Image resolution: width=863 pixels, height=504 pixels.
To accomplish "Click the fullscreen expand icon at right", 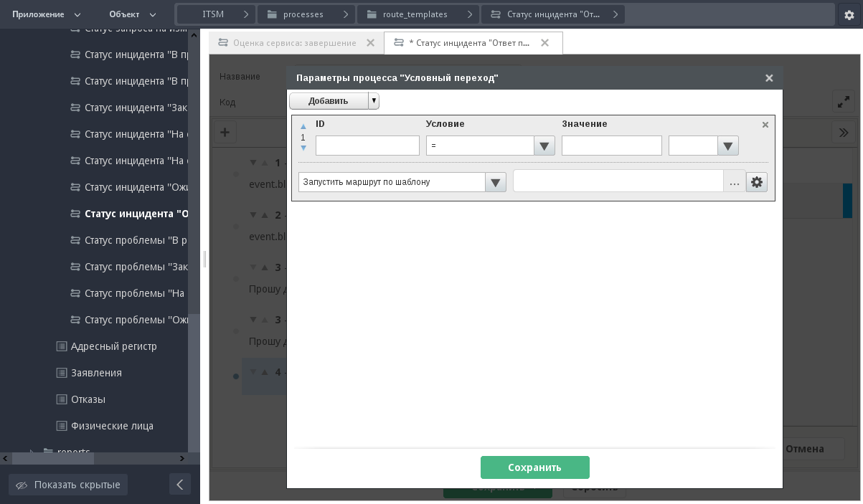I will tap(844, 101).
